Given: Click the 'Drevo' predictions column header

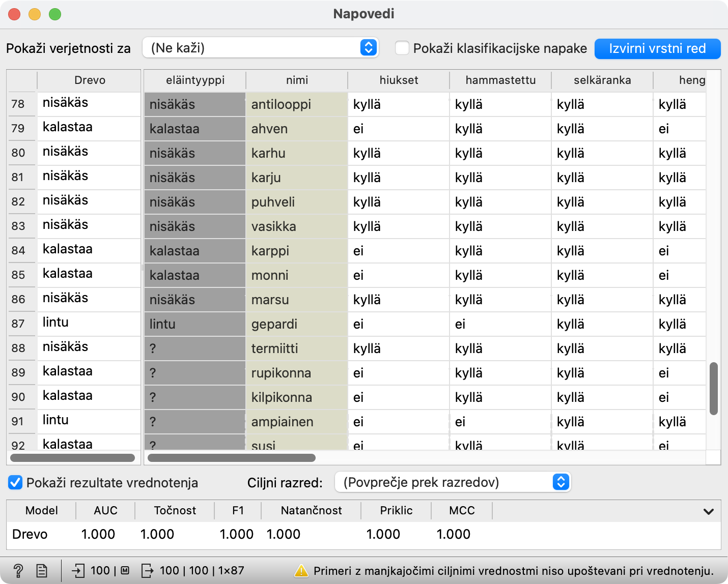Looking at the screenshot, I should coord(90,80).
